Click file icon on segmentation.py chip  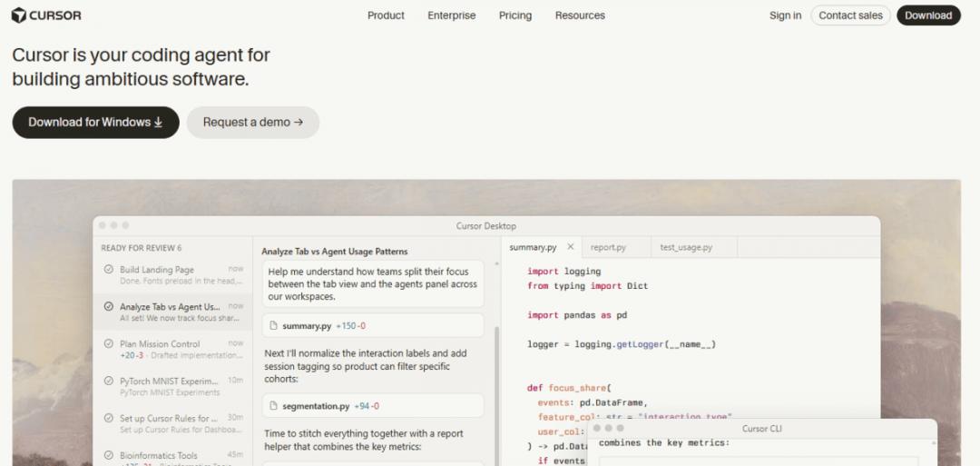pos(272,406)
